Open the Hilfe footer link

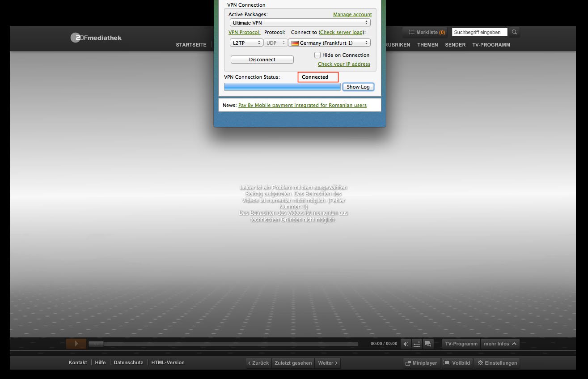coord(100,362)
